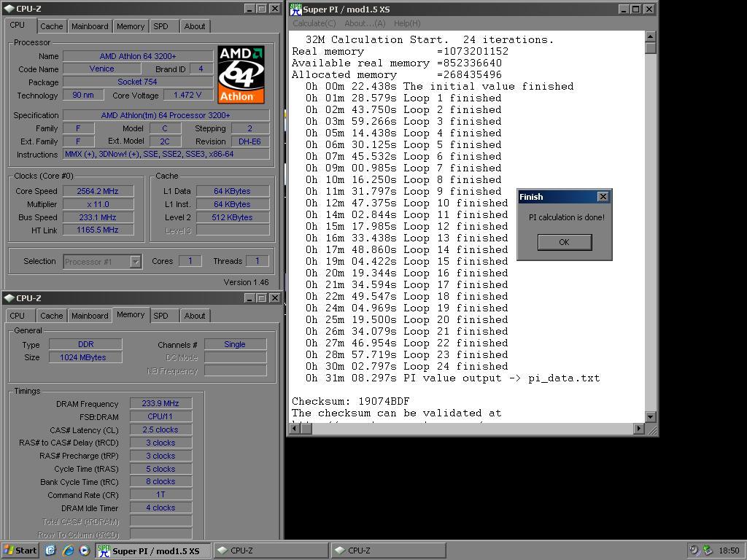This screenshot has height=560, width=747.
Task: Click Super PI vertical scrollbar up arrow
Action: pos(650,36)
